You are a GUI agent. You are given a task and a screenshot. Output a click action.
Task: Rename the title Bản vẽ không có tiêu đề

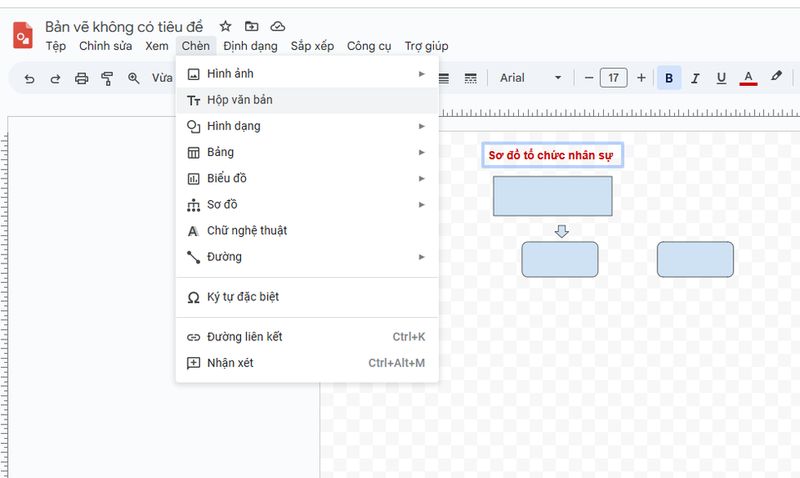coord(124,27)
